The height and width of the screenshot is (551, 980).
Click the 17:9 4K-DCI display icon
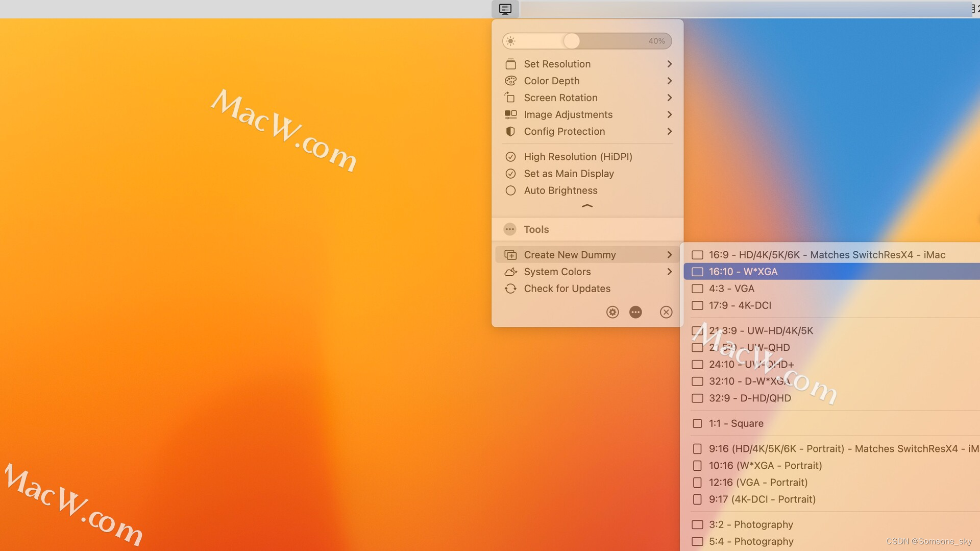coord(697,305)
